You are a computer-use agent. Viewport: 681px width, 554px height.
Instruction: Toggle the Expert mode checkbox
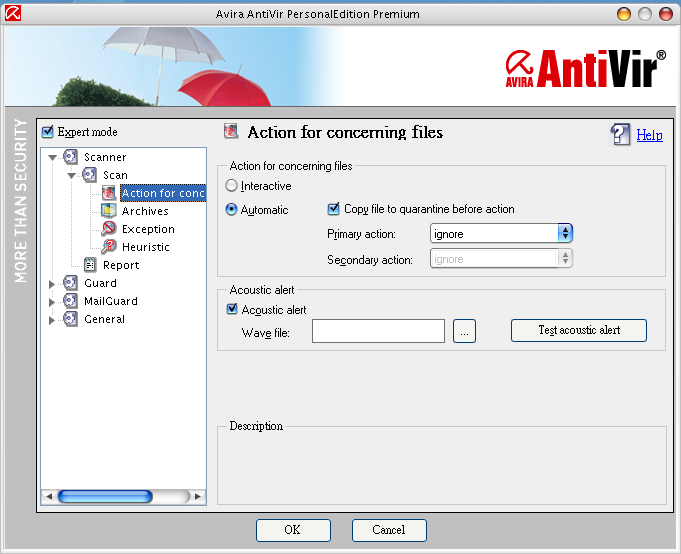pyautogui.click(x=47, y=132)
